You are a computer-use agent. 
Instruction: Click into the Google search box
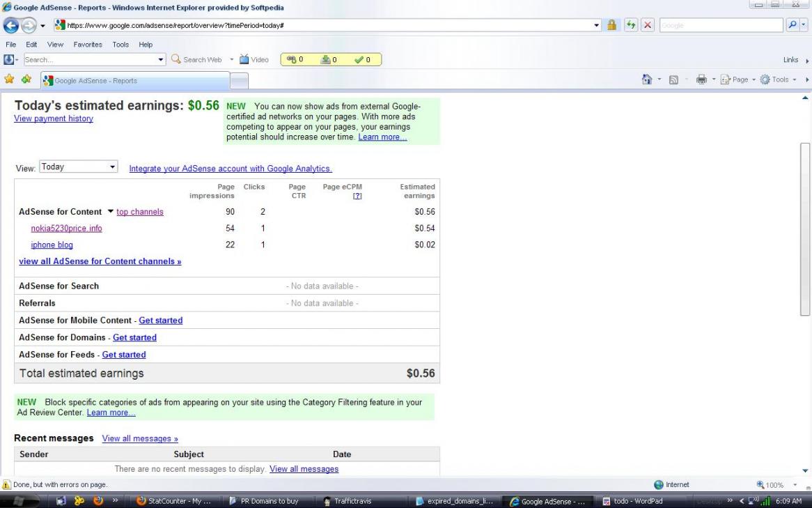pos(721,25)
